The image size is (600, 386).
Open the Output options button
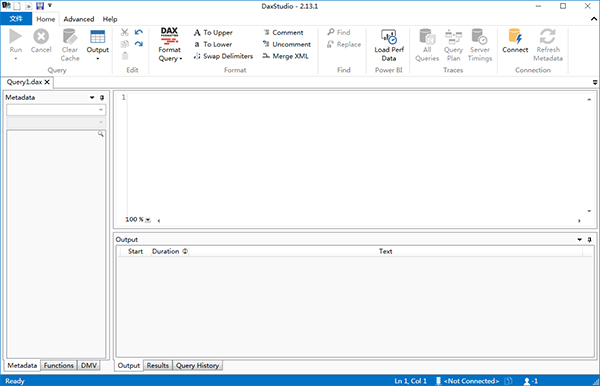(98, 44)
